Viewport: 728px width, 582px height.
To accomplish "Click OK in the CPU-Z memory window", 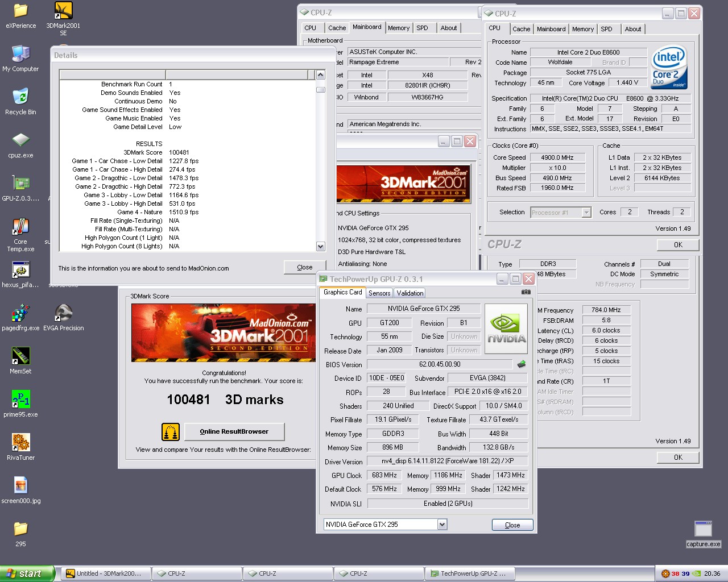I will point(678,458).
